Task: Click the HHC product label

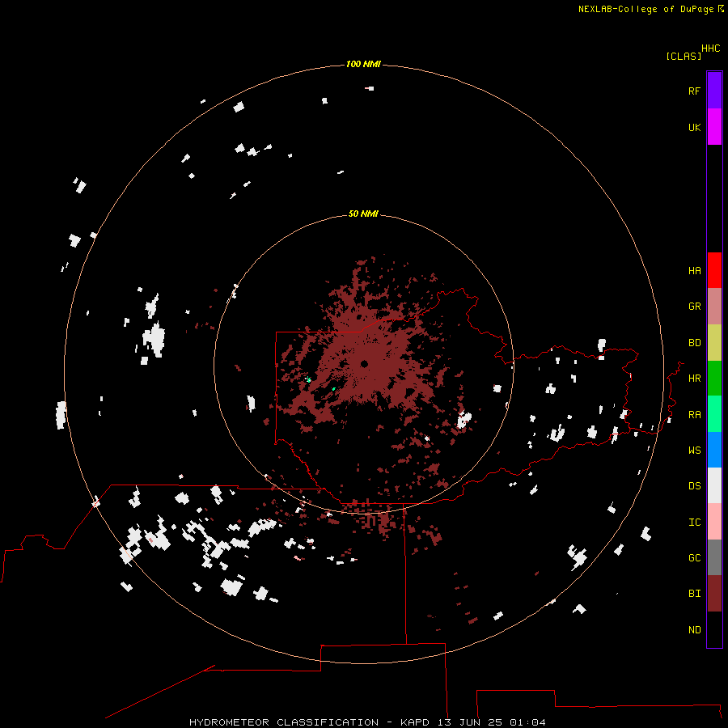Action: click(x=711, y=49)
